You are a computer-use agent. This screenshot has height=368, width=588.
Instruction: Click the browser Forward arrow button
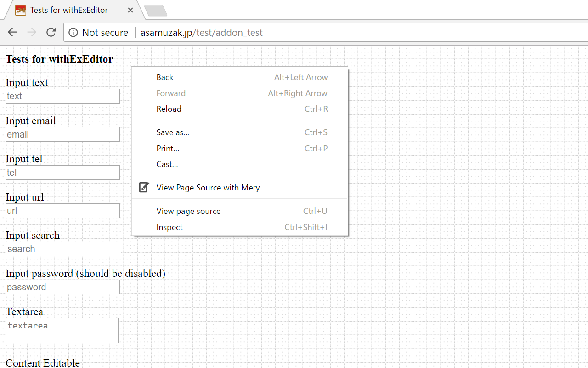click(32, 32)
